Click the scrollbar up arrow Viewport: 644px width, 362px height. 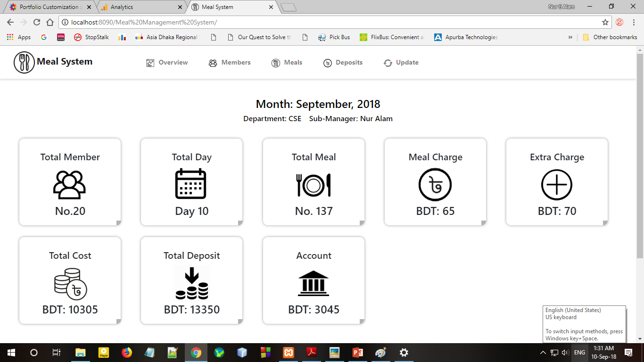[x=640, y=49]
